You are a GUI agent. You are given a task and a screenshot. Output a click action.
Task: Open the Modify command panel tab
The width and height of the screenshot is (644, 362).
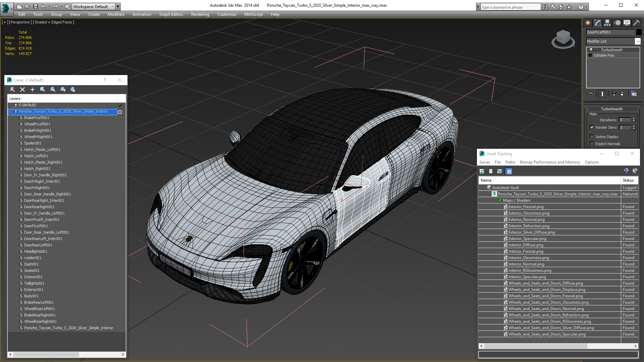[597, 23]
